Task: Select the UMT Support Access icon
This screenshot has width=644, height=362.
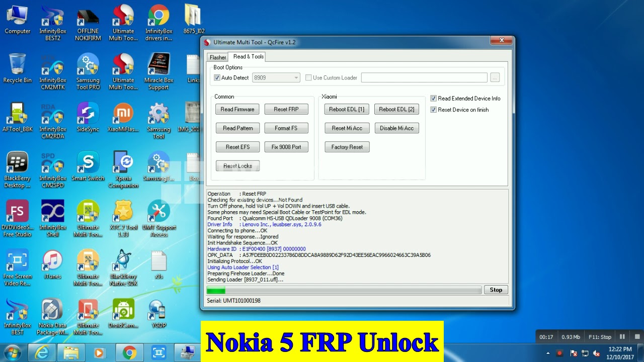Action: tap(158, 219)
